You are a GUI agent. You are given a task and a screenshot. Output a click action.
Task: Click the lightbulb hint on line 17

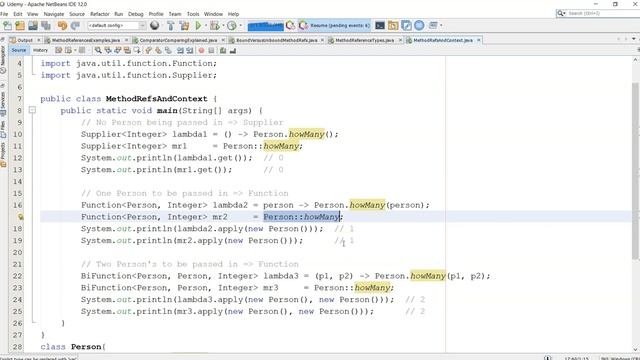[20, 217]
